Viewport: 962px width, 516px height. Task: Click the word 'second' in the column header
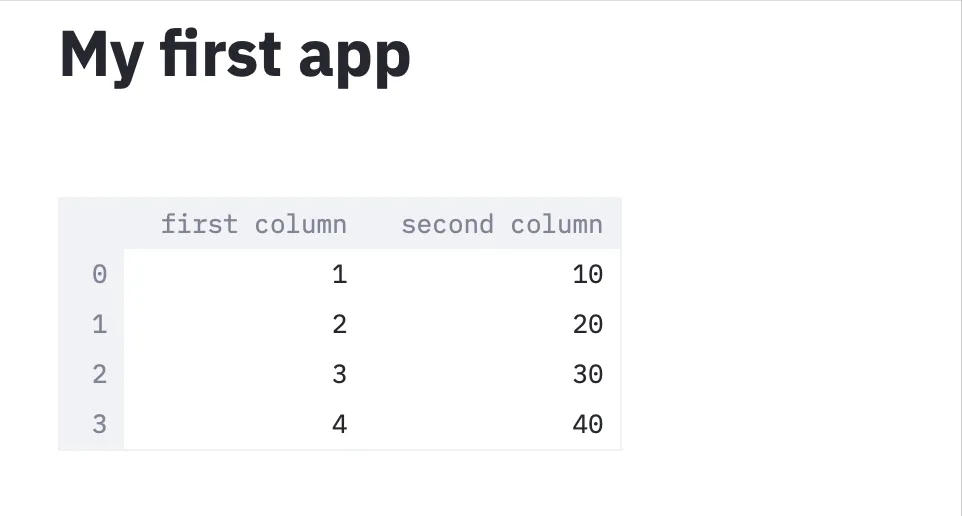(447, 224)
